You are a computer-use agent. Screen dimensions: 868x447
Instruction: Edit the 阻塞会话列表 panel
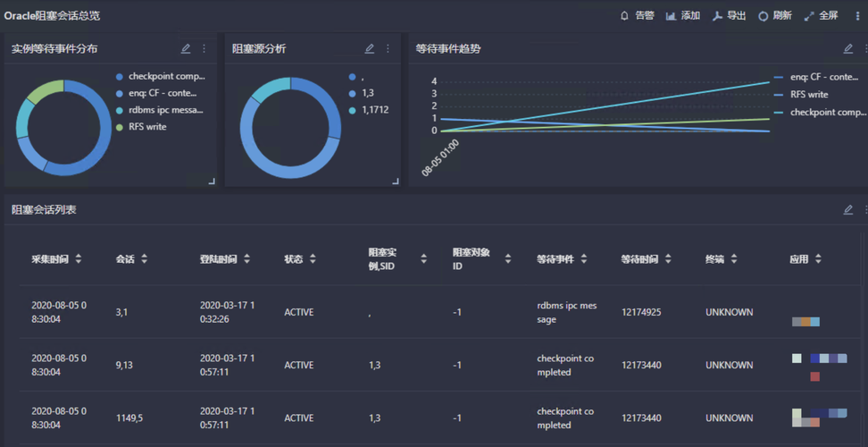pyautogui.click(x=847, y=210)
